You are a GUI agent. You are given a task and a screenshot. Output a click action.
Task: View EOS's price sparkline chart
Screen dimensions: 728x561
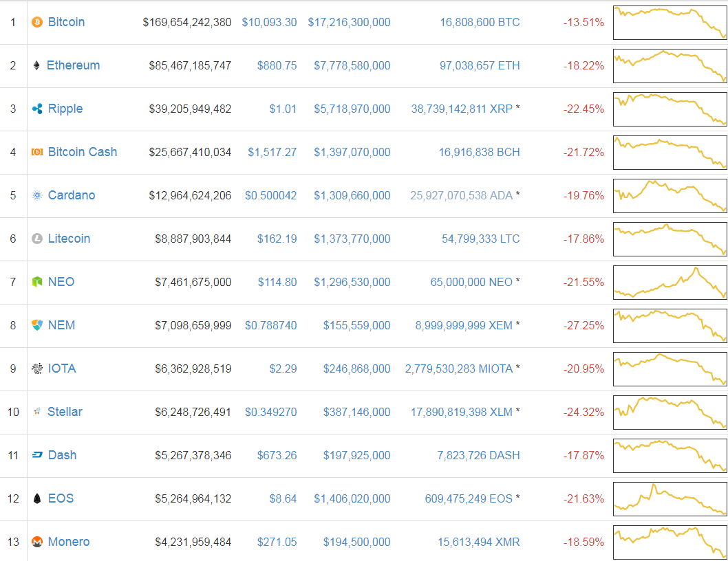(x=670, y=499)
